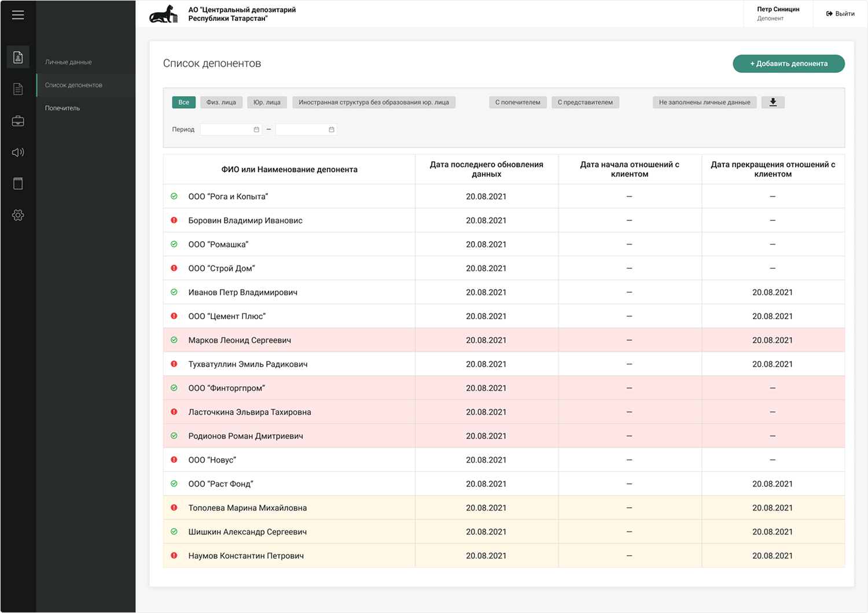Screen dimensions: 868x613
Task: Enable the "Физ. лица" filter
Action: (221, 102)
